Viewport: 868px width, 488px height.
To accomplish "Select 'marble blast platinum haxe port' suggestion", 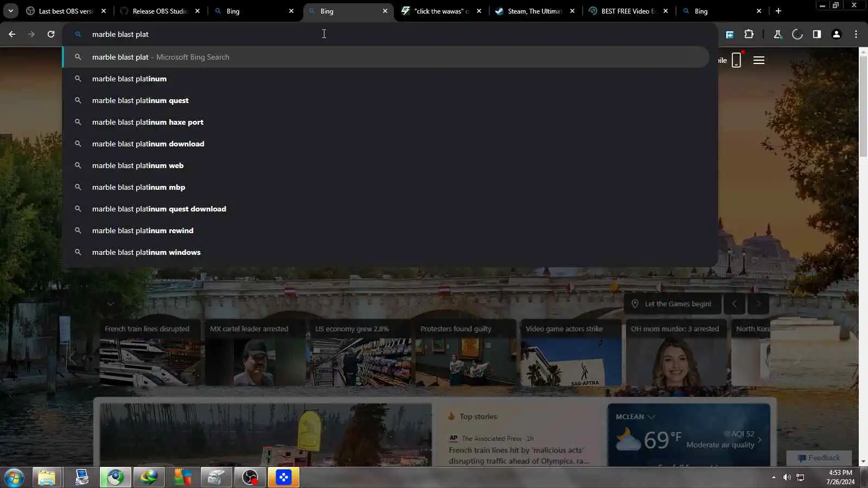I will pyautogui.click(x=386, y=122).
